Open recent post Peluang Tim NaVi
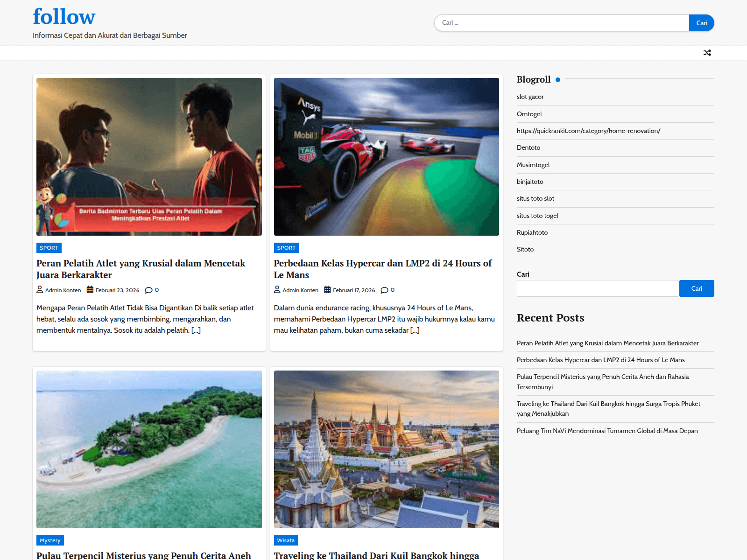Image resolution: width=747 pixels, height=560 pixels. click(x=607, y=431)
